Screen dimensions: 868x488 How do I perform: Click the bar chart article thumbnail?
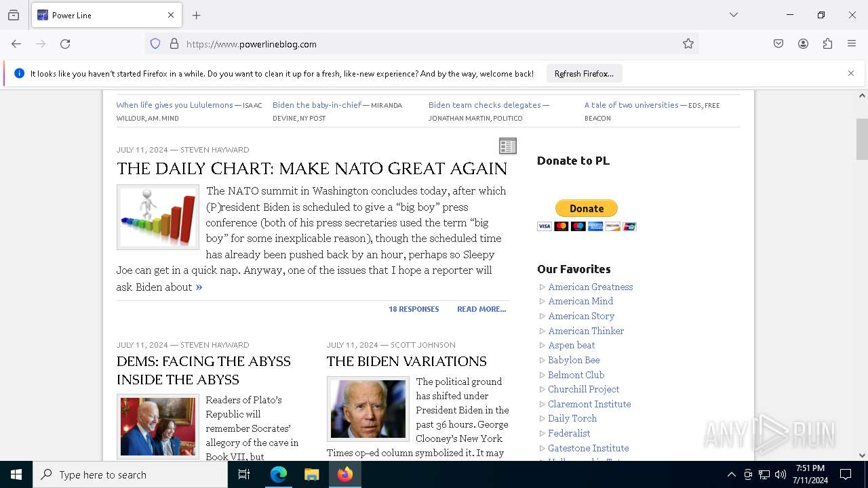[x=158, y=217]
